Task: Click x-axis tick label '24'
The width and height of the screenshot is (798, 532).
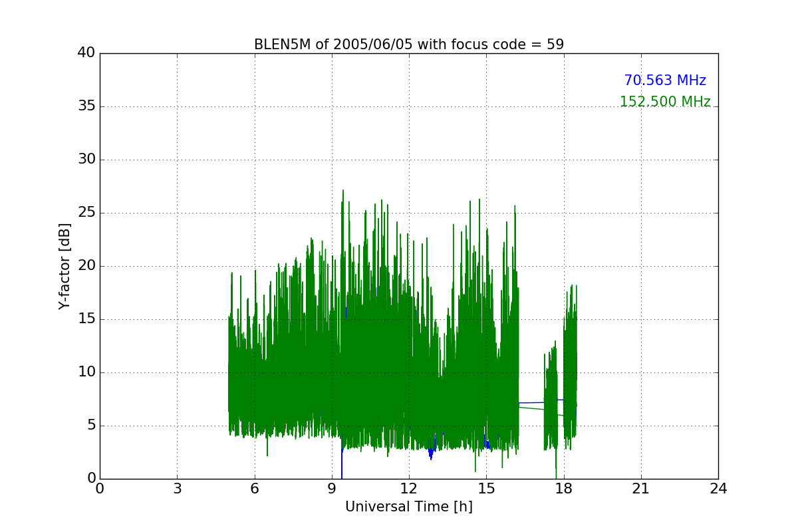Action: [718, 489]
